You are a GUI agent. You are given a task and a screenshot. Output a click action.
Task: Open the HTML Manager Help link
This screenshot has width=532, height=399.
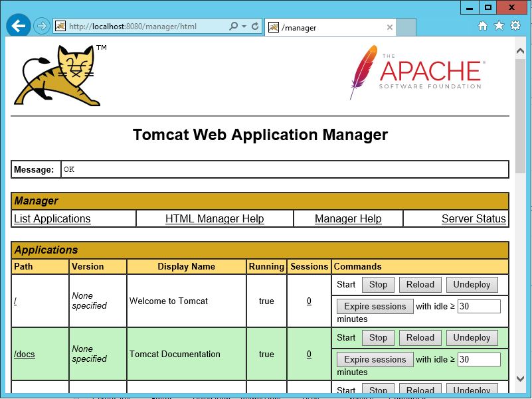pos(215,218)
